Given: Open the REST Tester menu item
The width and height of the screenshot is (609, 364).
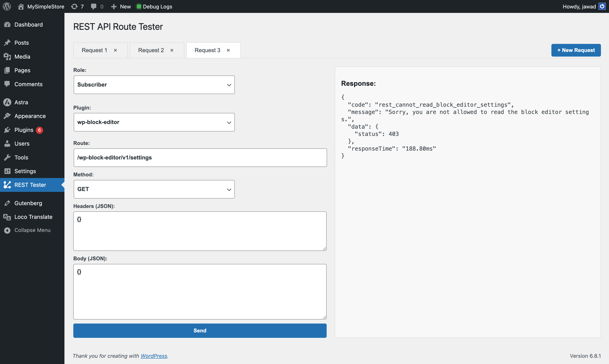Looking at the screenshot, I should tap(32, 185).
